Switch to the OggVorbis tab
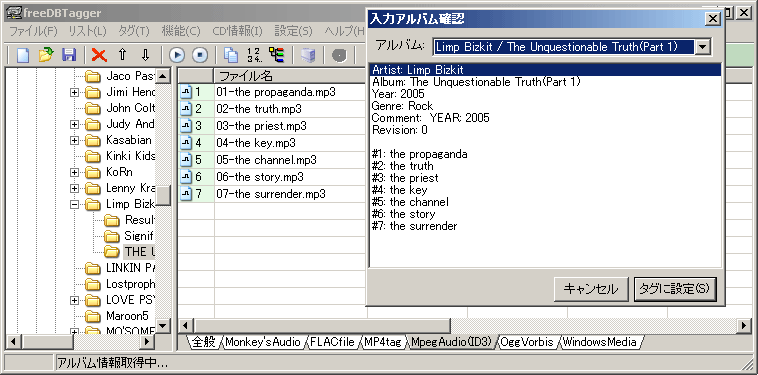This screenshot has height=375, width=758. point(527,342)
